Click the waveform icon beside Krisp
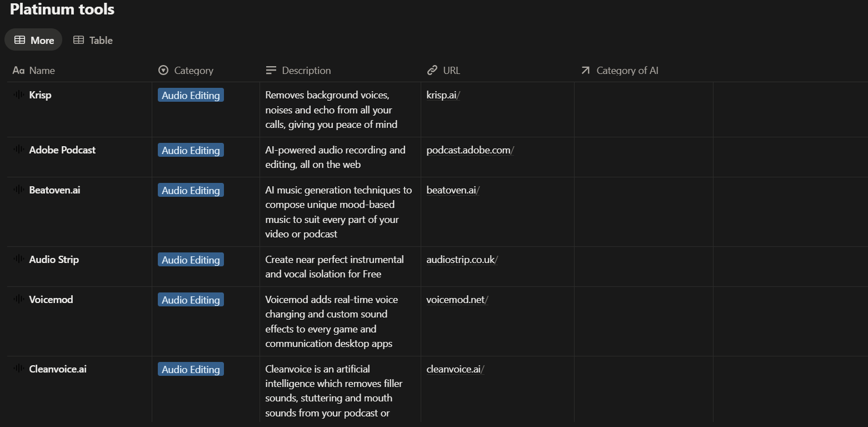The height and width of the screenshot is (427, 868). (x=18, y=95)
